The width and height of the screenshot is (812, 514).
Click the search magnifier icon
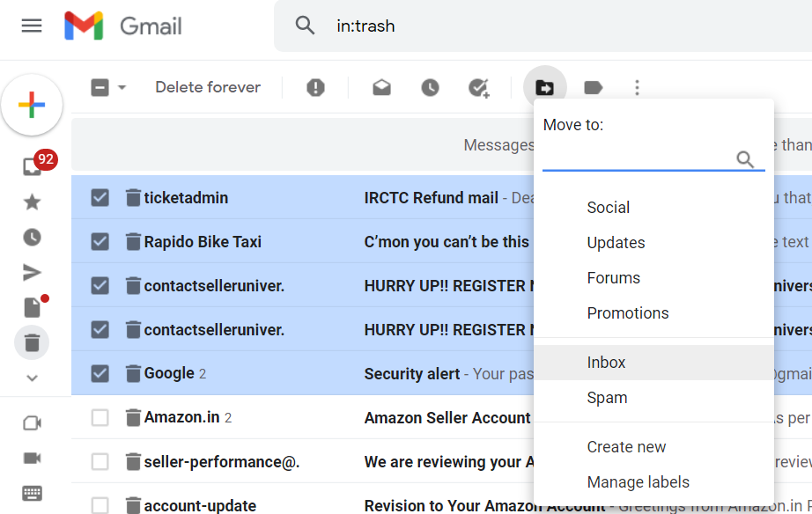[305, 26]
